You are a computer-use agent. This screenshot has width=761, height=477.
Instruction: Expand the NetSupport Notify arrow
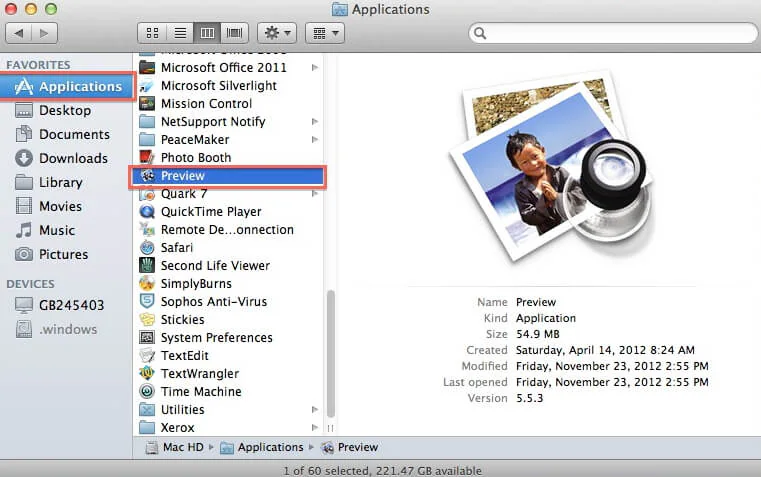coord(315,121)
